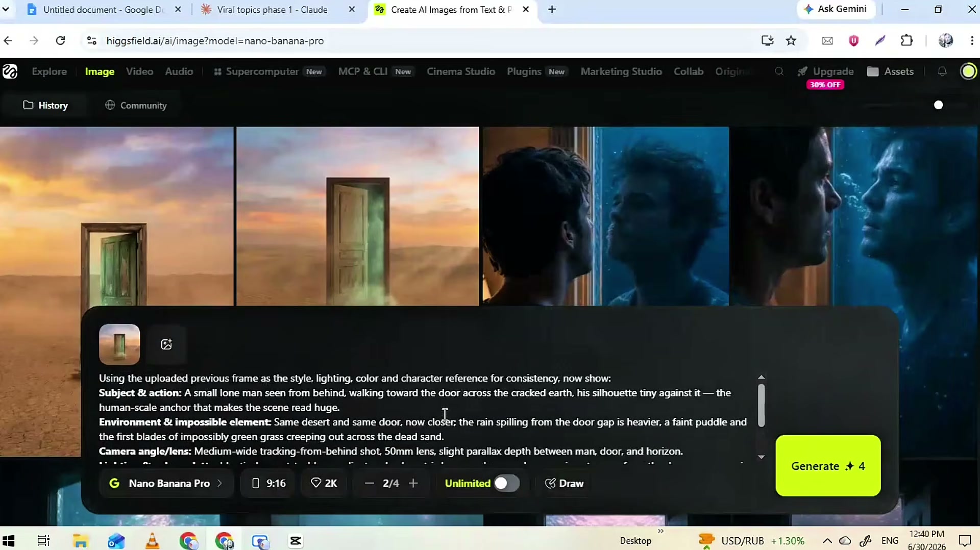This screenshot has width=980, height=550.
Task: Decrease the image count
Action: point(370,484)
